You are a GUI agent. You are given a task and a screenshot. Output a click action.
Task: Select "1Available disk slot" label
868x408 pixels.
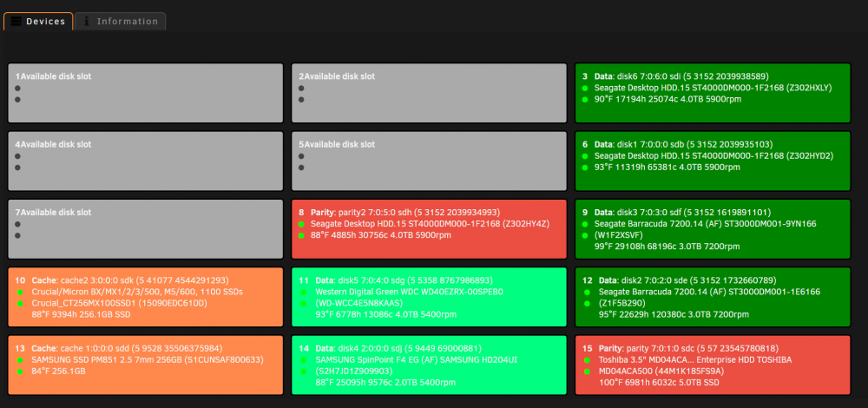tap(53, 76)
